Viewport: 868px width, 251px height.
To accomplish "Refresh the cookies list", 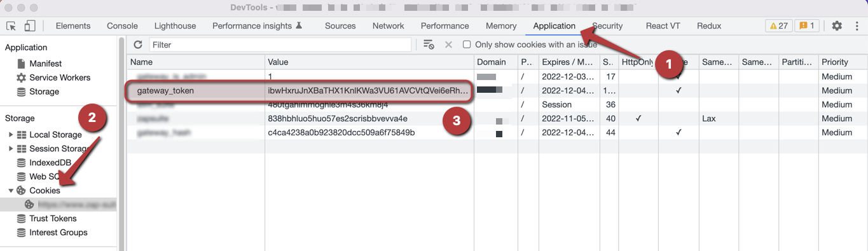I will pos(138,44).
